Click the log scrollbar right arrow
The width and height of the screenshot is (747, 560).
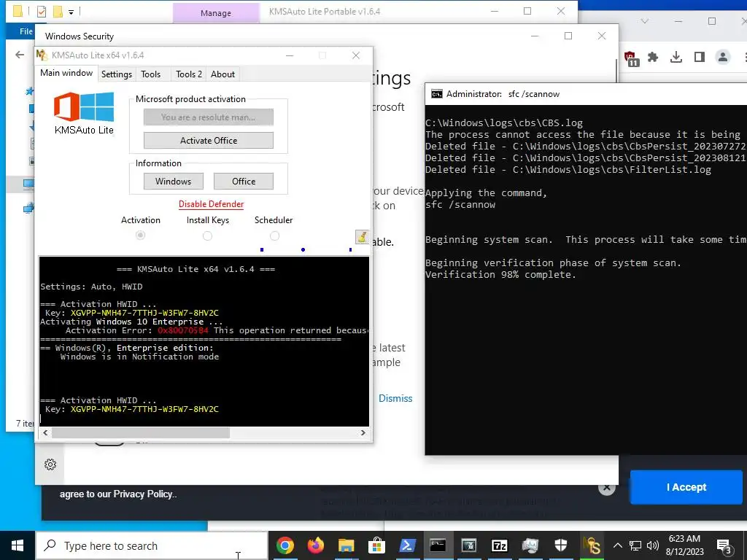[363, 433]
